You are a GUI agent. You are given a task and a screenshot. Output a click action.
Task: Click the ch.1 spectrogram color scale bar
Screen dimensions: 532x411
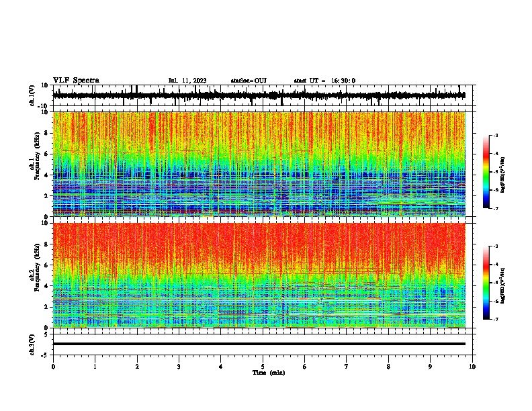(486, 172)
